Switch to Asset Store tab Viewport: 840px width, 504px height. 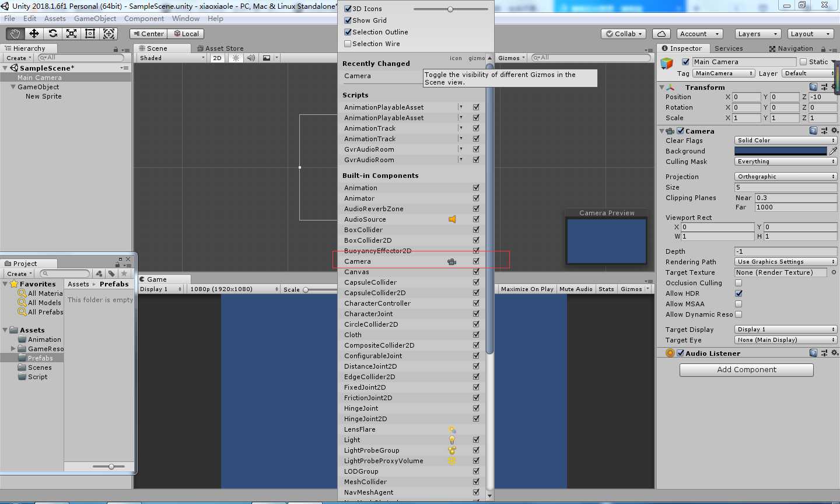(x=220, y=48)
